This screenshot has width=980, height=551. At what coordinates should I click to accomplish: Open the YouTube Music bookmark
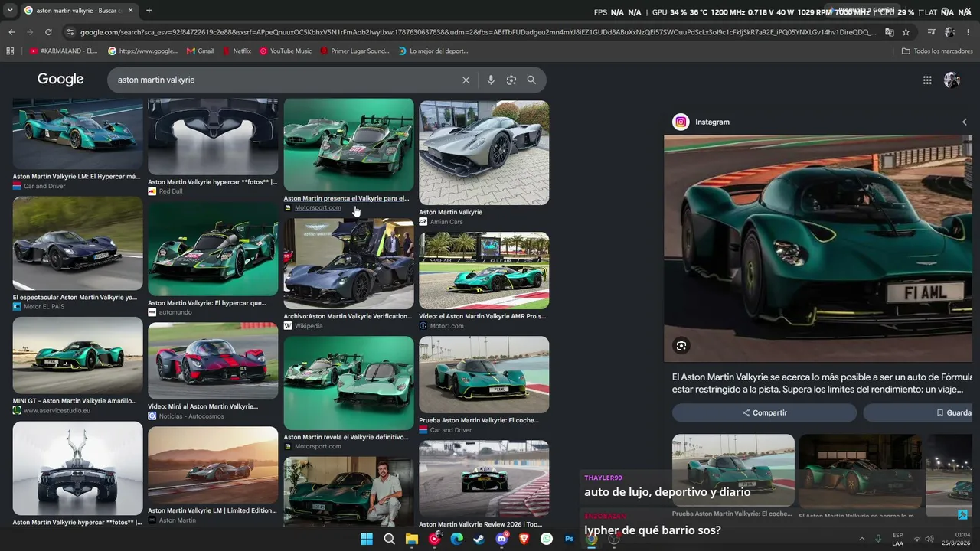click(286, 51)
